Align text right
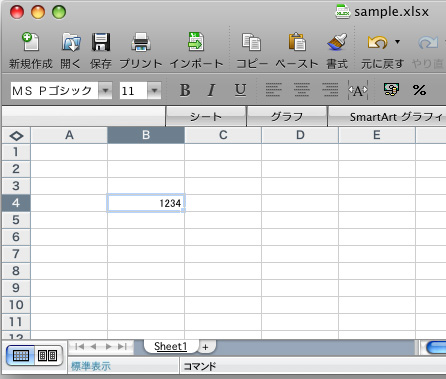 coord(330,90)
